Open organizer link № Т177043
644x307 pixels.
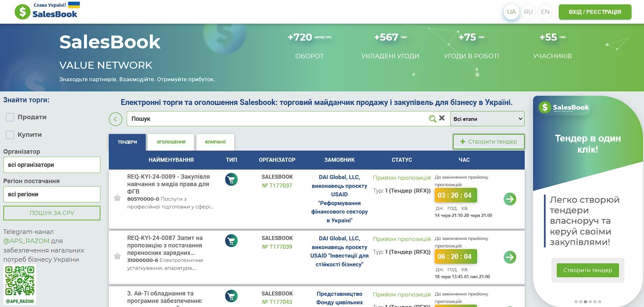277,302
